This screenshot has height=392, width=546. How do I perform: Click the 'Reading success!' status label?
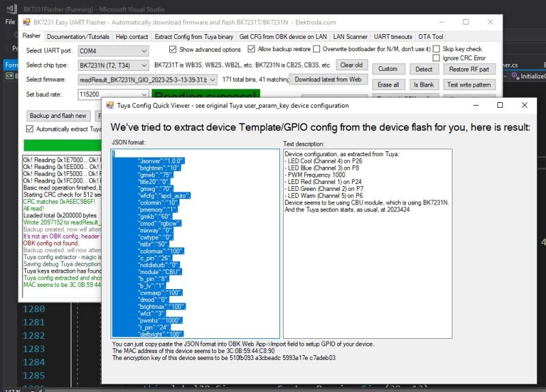point(205,93)
